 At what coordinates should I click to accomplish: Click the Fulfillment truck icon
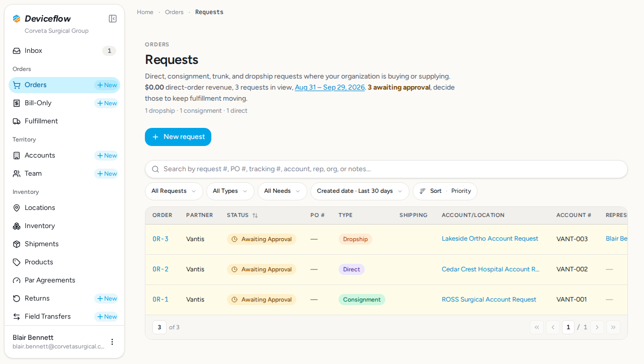click(17, 121)
